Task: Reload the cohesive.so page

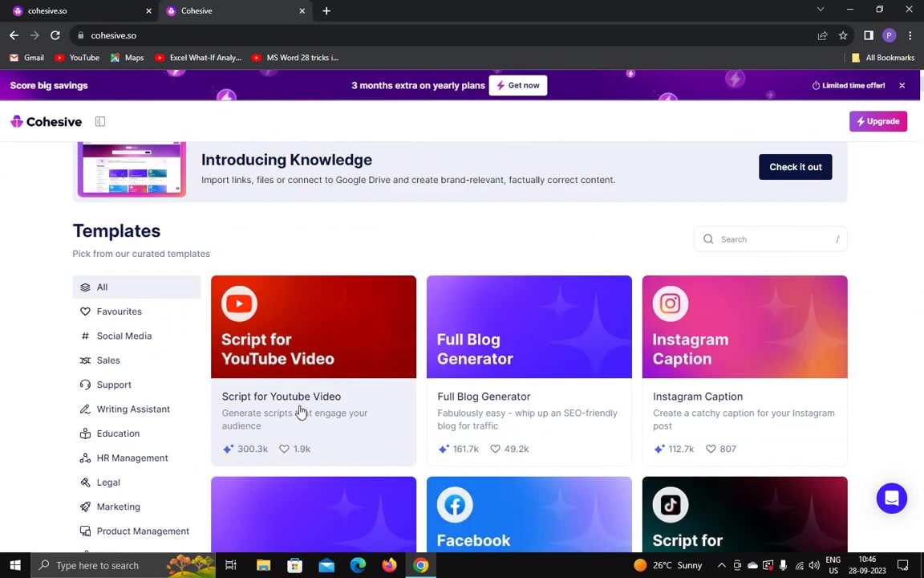Action: [55, 35]
